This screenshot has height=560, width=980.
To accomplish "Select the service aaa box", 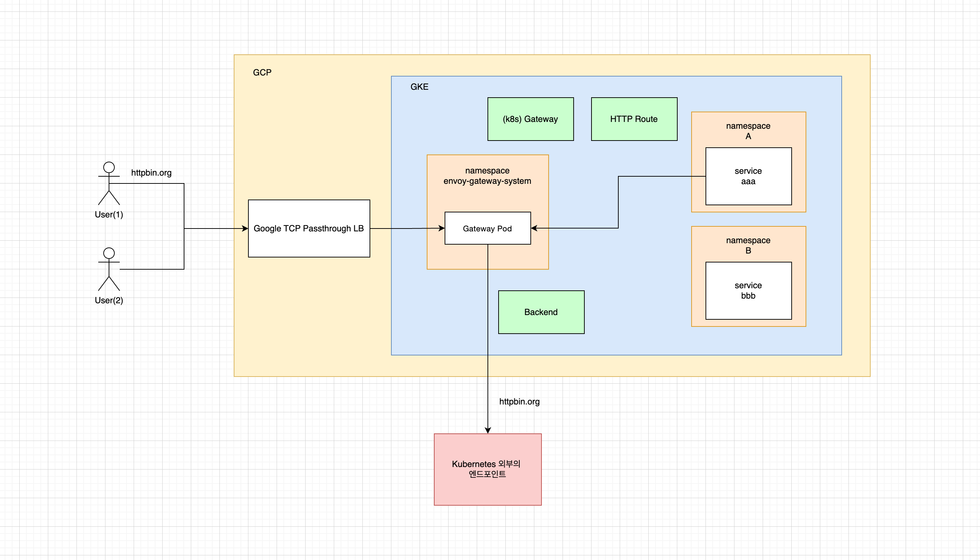I will [x=748, y=176].
